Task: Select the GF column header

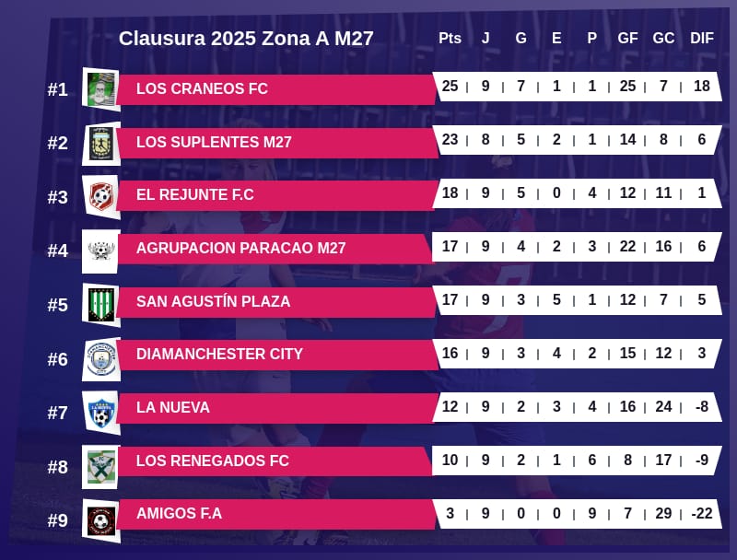Action: pos(627,39)
